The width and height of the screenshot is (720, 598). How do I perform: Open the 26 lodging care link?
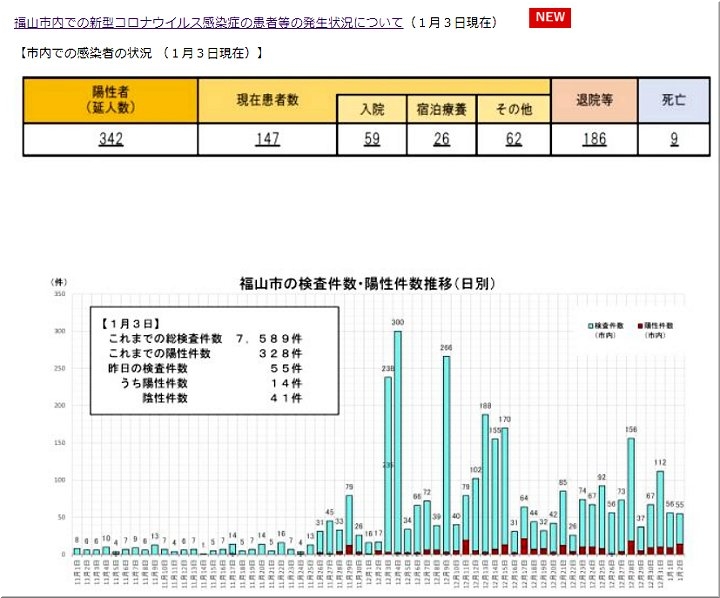click(442, 140)
